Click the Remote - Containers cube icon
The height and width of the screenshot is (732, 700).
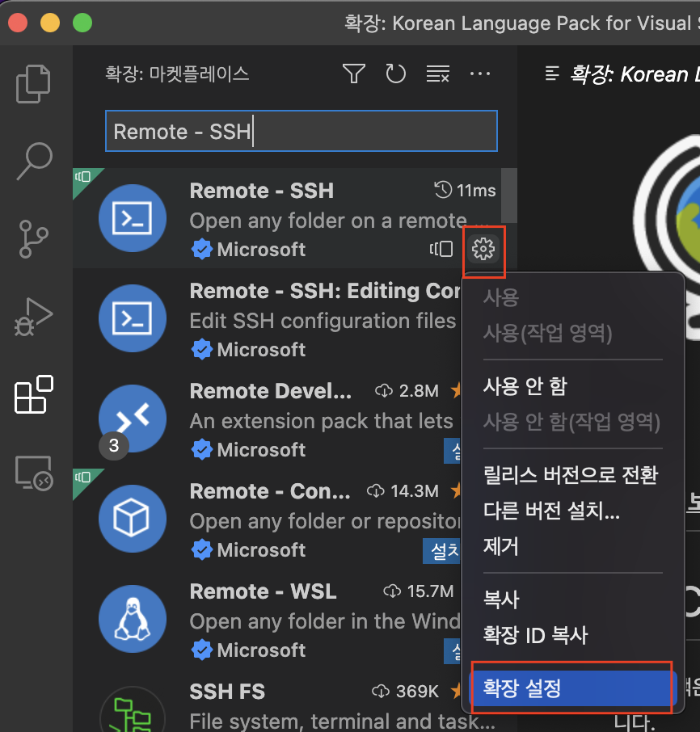tap(132, 518)
